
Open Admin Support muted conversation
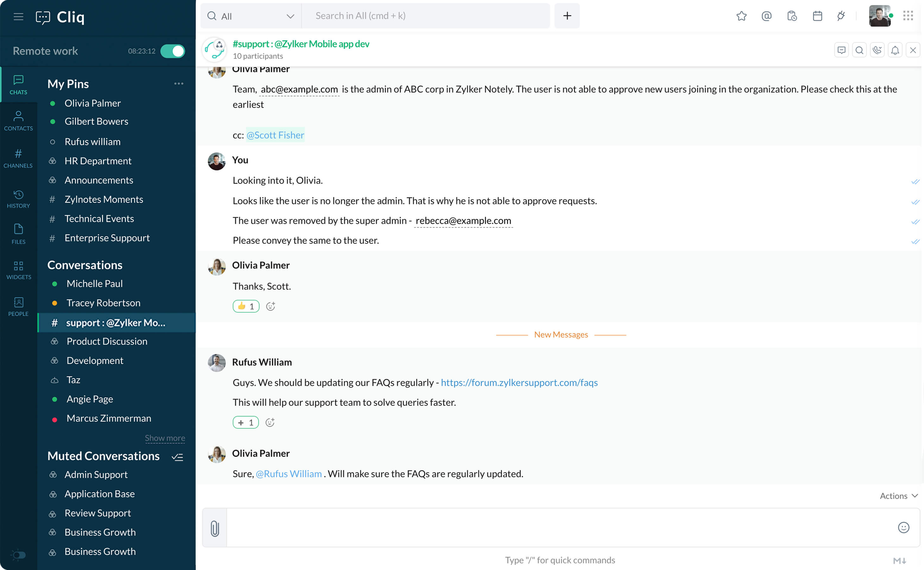coord(96,475)
